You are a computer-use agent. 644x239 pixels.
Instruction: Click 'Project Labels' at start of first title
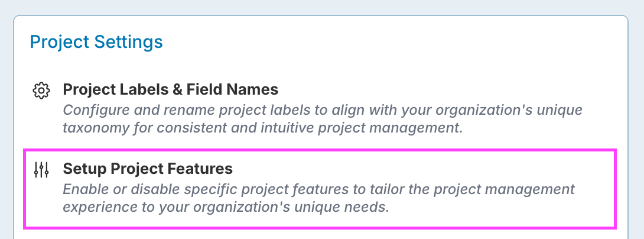click(x=110, y=90)
